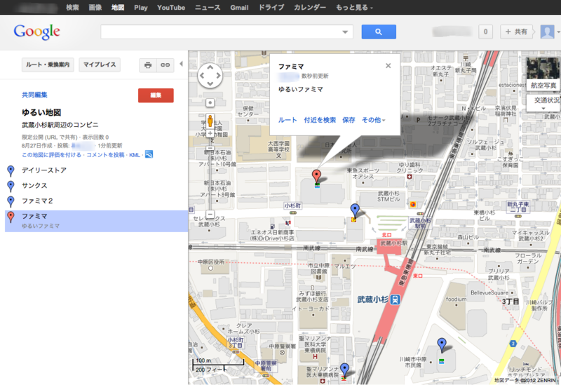This screenshot has height=392, width=561.
Task: Click the blue marker beside 武蔵小杉駅前
Action: tap(355, 210)
